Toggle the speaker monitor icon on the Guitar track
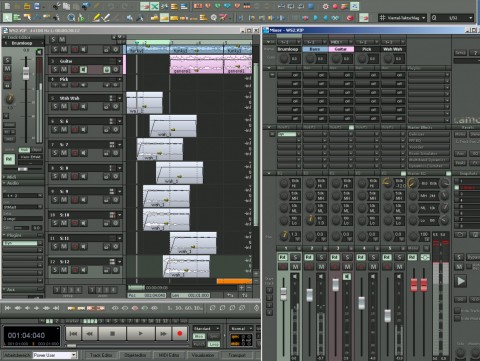The height and width of the screenshot is (361, 480). tap(83, 69)
